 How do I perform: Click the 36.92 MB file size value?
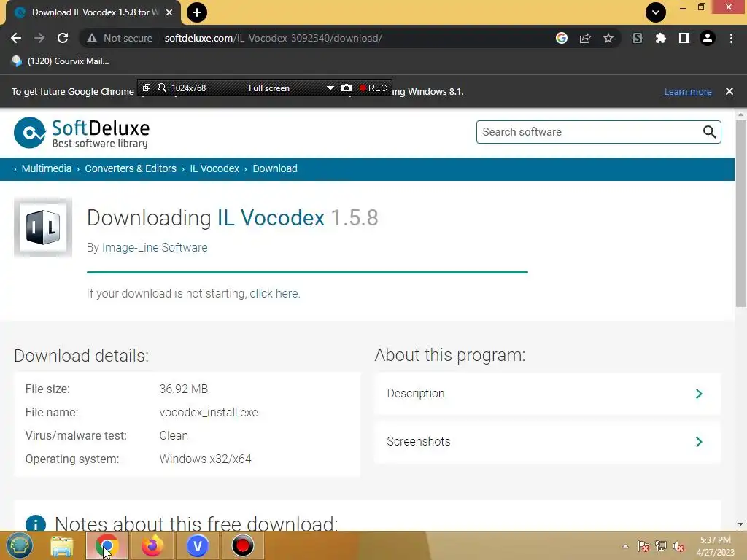[x=183, y=389]
